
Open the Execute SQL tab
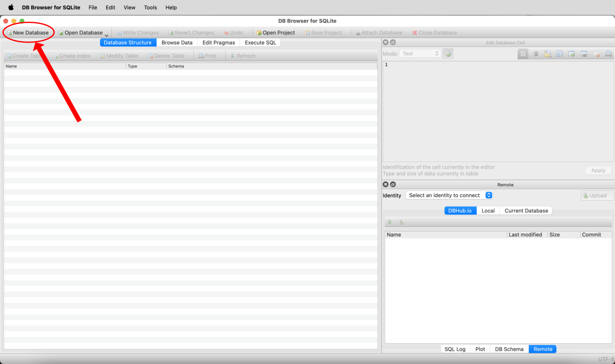(260, 43)
